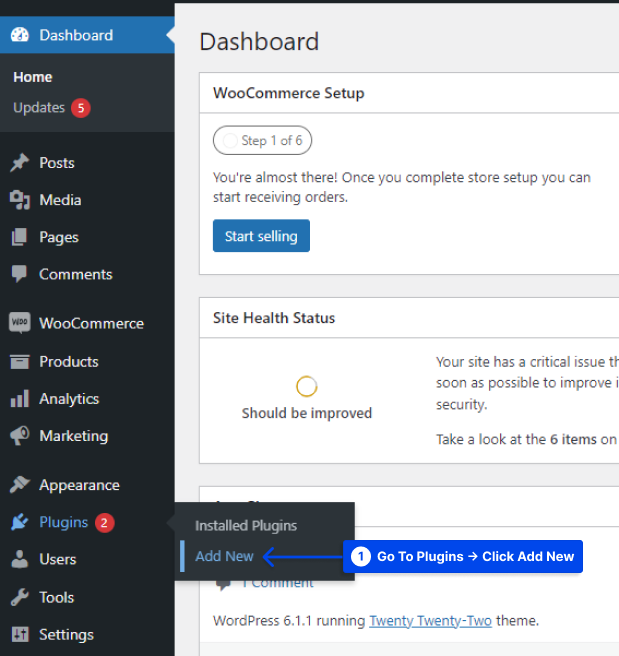Open the Dashboard menu label
Screen dimensions: 619x656
[76, 35]
